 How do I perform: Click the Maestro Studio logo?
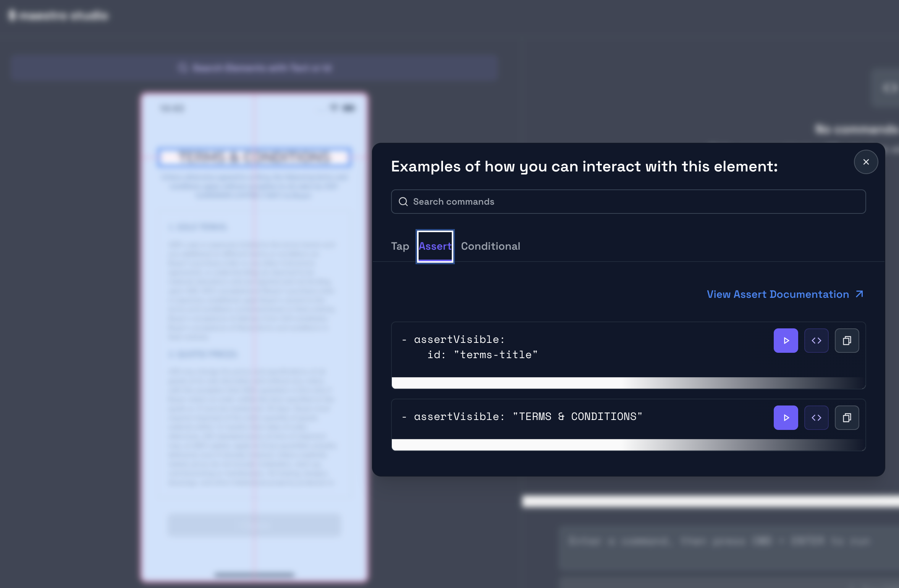click(x=58, y=15)
